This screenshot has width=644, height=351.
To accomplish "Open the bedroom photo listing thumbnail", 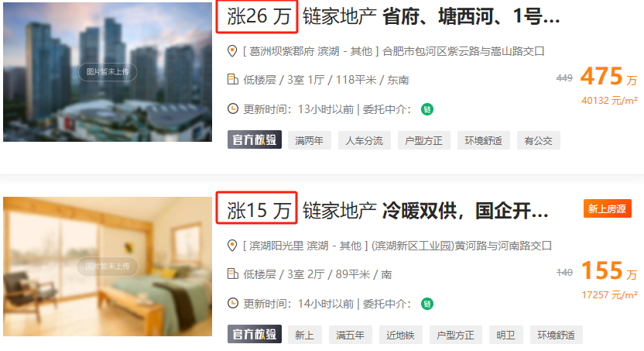I will click(x=108, y=267).
